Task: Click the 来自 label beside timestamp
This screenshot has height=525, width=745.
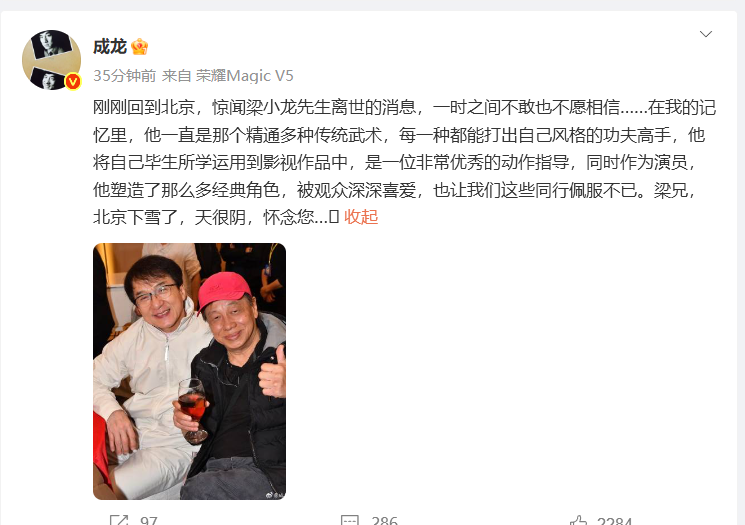Action: [176, 76]
